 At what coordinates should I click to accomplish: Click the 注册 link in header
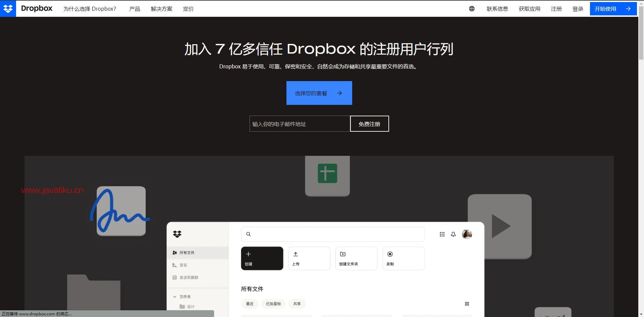point(556,9)
